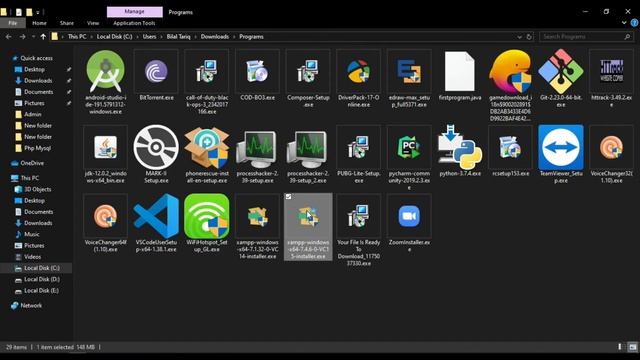The height and width of the screenshot is (360, 640).
Task: Open Quick access in navigation pane
Action: pos(36,58)
